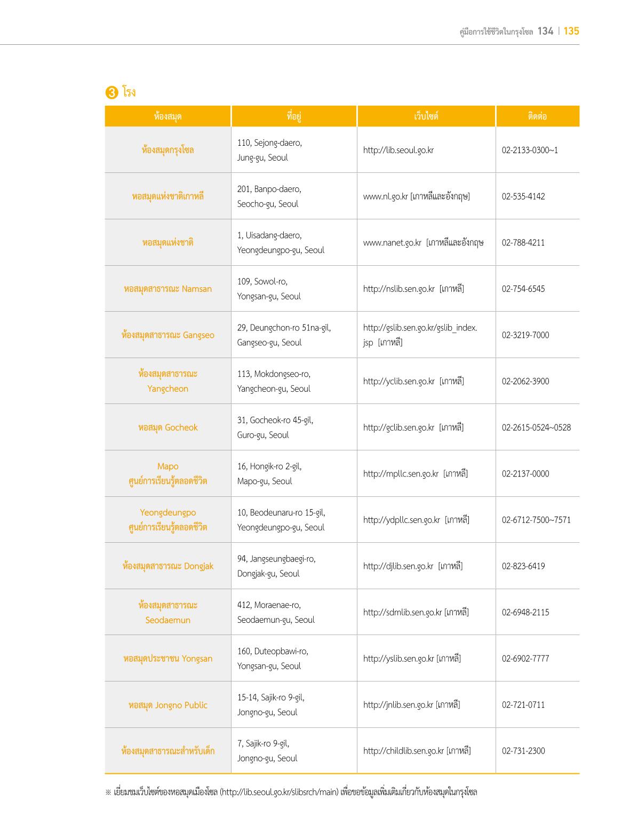Open the mpllc.sen.go.kr link

point(401,474)
